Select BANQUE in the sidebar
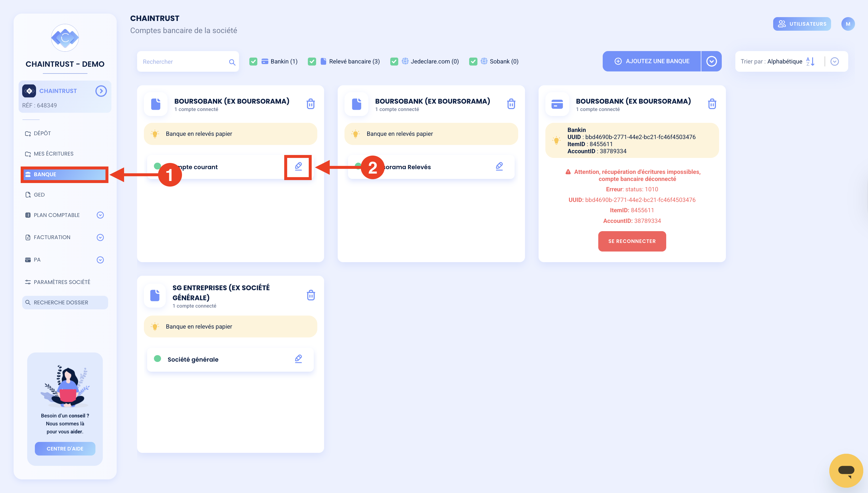Image resolution: width=868 pixels, height=493 pixels. pyautogui.click(x=64, y=174)
